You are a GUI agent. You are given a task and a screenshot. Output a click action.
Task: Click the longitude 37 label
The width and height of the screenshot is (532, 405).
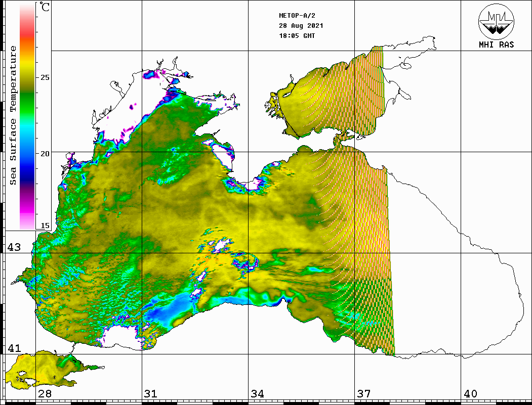(x=364, y=394)
